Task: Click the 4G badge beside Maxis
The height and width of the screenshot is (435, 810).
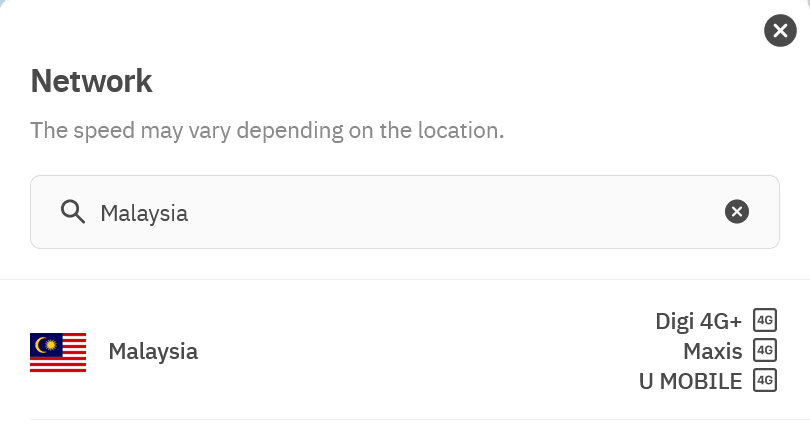Action: click(765, 351)
